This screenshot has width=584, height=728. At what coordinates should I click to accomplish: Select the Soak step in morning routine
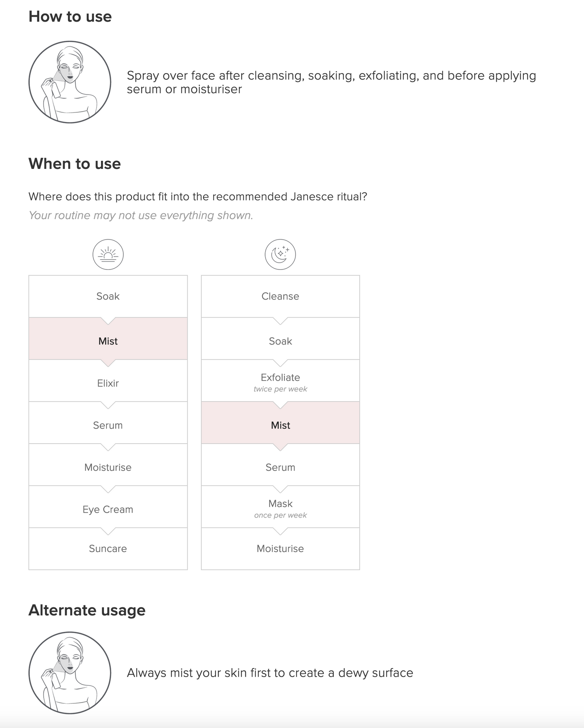pyautogui.click(x=108, y=296)
